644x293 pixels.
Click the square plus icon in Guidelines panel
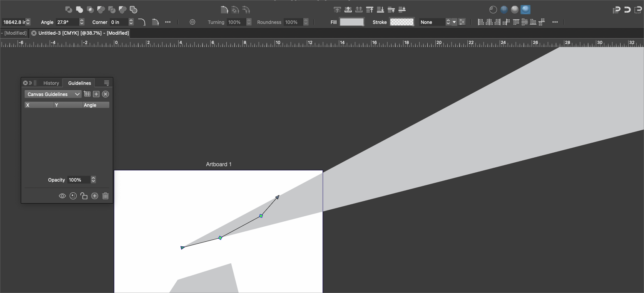pyautogui.click(x=96, y=94)
